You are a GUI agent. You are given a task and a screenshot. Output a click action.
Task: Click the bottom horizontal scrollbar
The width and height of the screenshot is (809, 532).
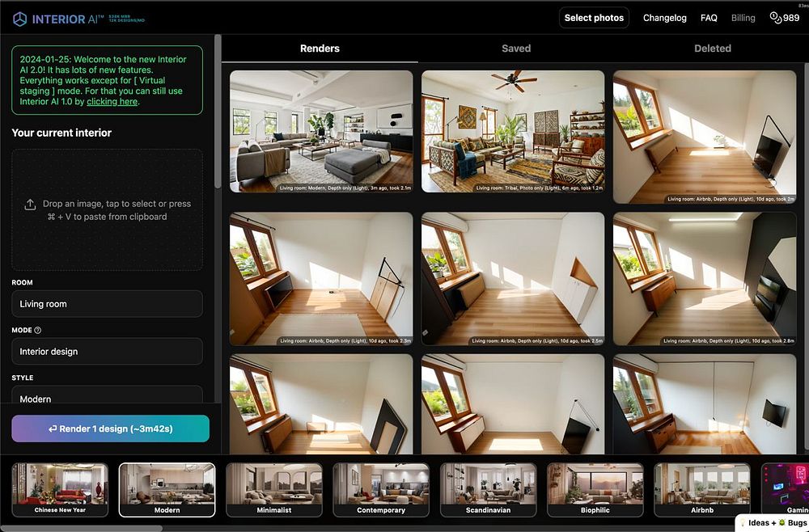tap(81, 529)
